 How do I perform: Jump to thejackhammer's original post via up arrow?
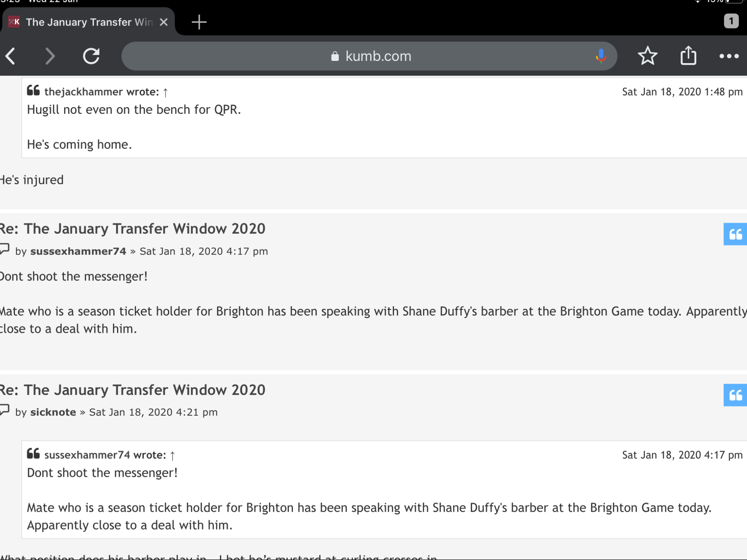point(165,92)
